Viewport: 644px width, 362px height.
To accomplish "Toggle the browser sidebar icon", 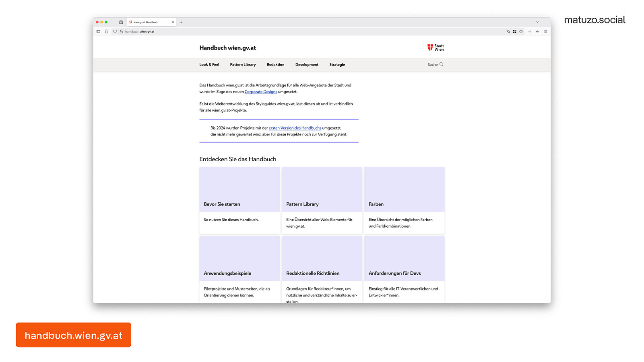I will 98,31.
